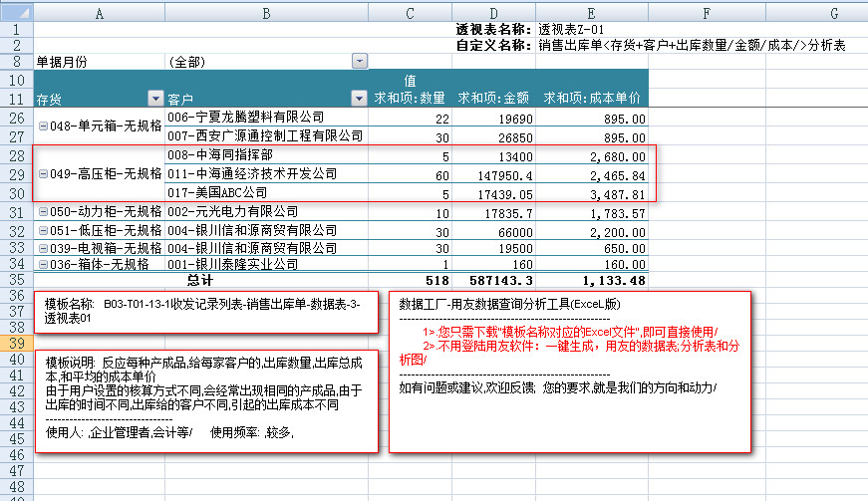This screenshot has height=501, width=868.
Task: Open the 存货 field filter dropdown
Action: 154,99
